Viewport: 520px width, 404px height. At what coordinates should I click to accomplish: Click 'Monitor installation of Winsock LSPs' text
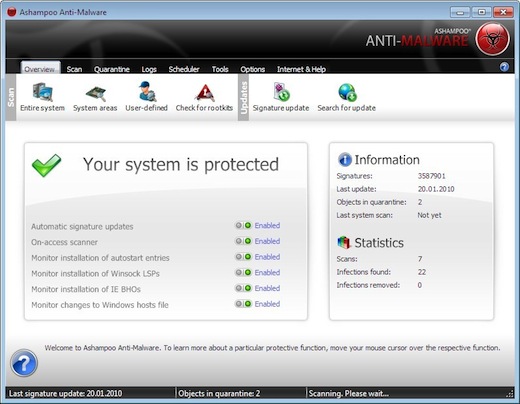pyautogui.click(x=95, y=273)
